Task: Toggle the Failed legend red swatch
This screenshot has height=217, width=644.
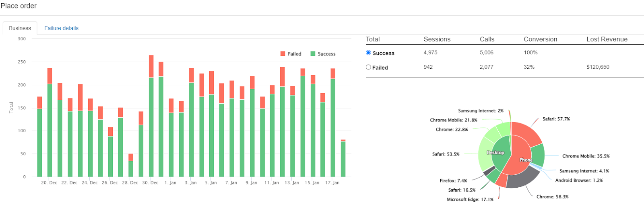Action: (x=283, y=54)
